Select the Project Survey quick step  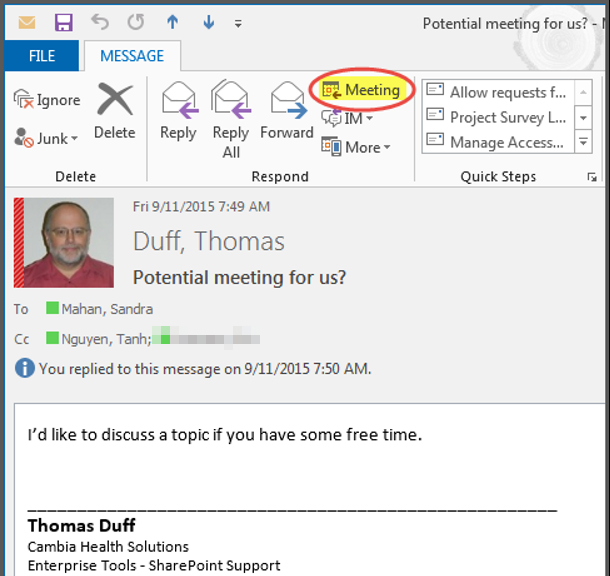497,117
